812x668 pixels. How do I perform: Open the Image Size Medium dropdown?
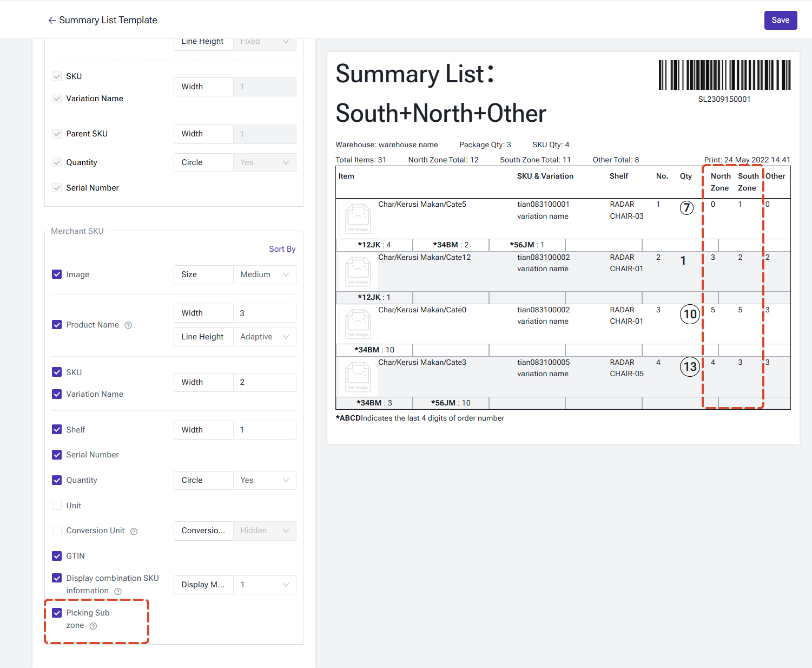(x=265, y=274)
